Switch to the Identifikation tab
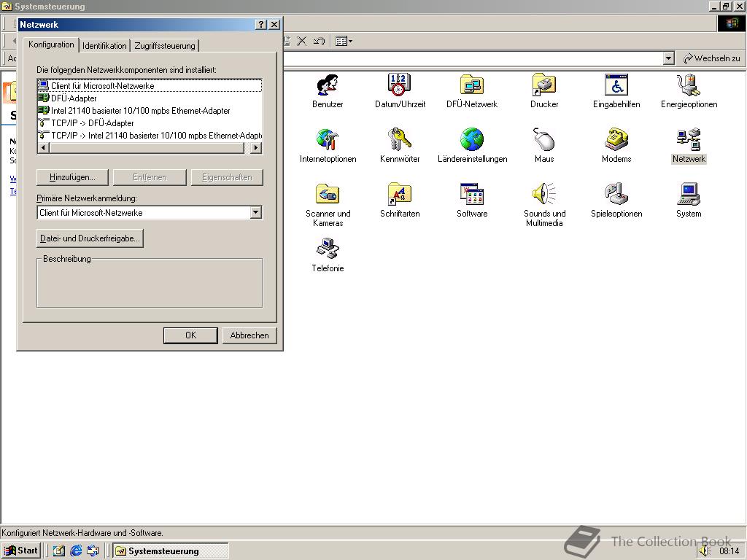Screen dimensions: 747x560 104,46
